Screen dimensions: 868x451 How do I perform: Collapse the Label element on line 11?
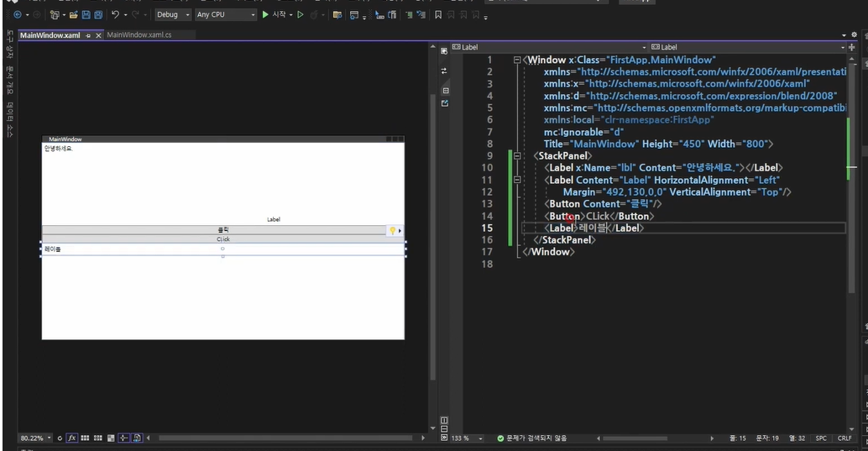(x=517, y=180)
